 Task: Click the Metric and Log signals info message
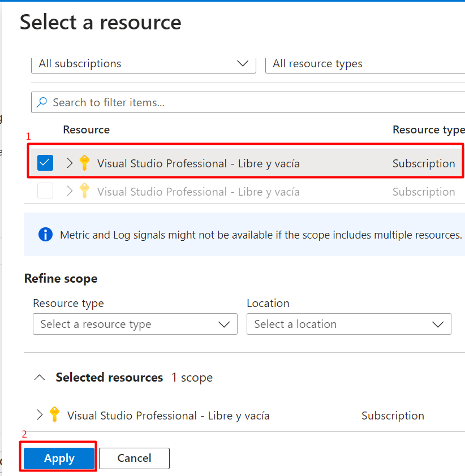click(261, 235)
